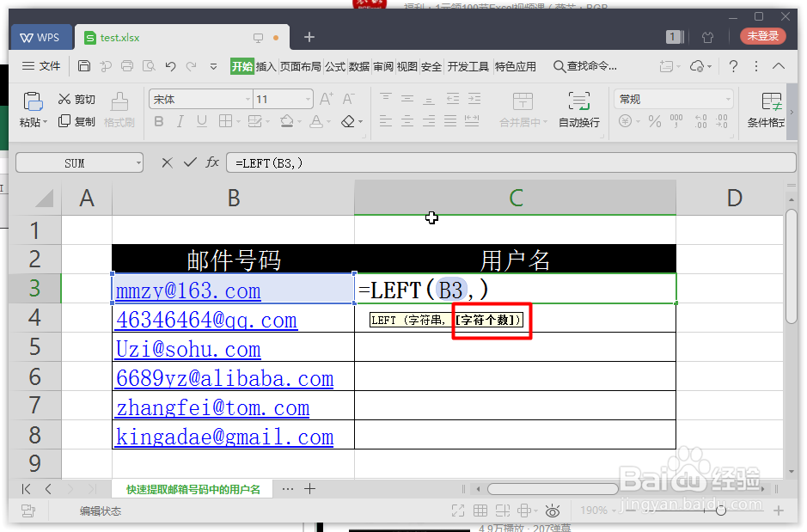Click the 未登录 login button
Image resolution: width=807 pixels, height=532 pixels.
tap(762, 37)
